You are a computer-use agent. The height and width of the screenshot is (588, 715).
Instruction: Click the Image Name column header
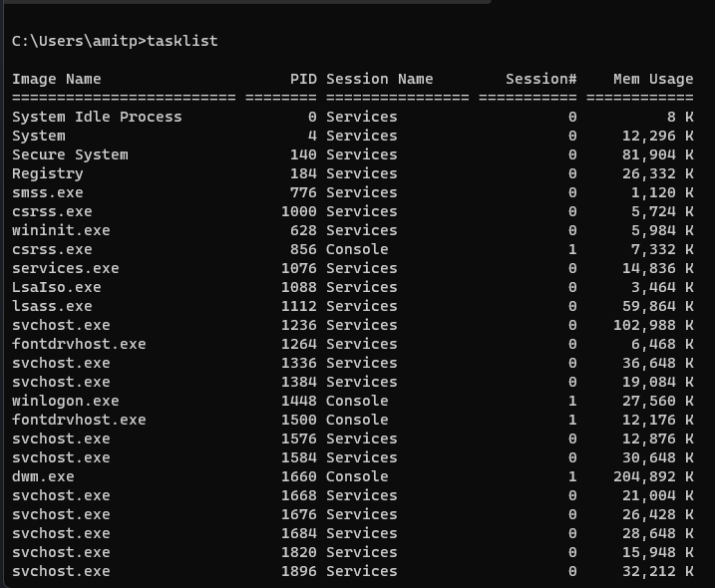coord(57,79)
